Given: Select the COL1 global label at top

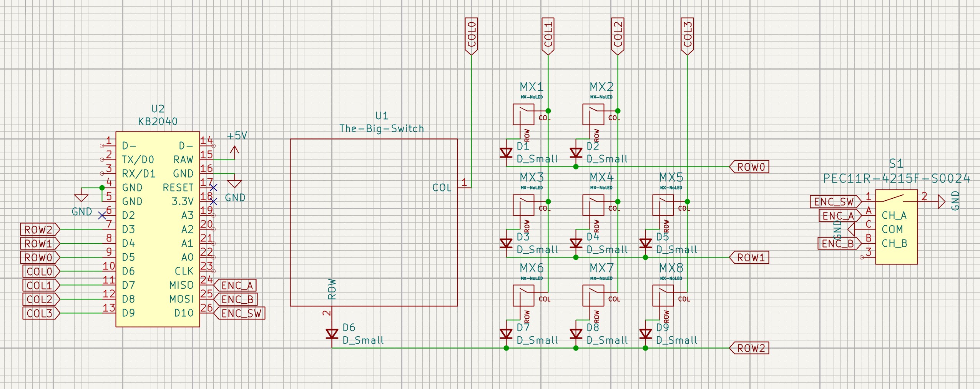Looking at the screenshot, I should [548, 36].
